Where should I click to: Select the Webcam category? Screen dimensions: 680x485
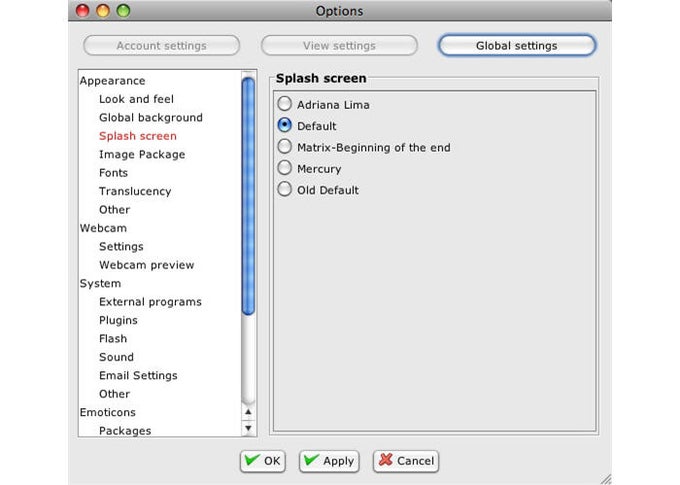pyautogui.click(x=103, y=228)
